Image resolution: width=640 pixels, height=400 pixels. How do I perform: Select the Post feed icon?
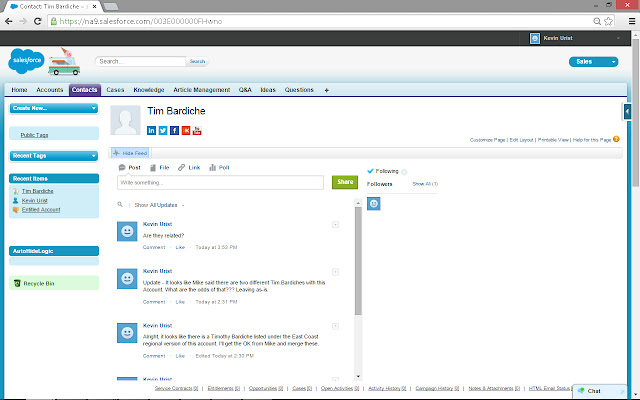pyautogui.click(x=122, y=167)
